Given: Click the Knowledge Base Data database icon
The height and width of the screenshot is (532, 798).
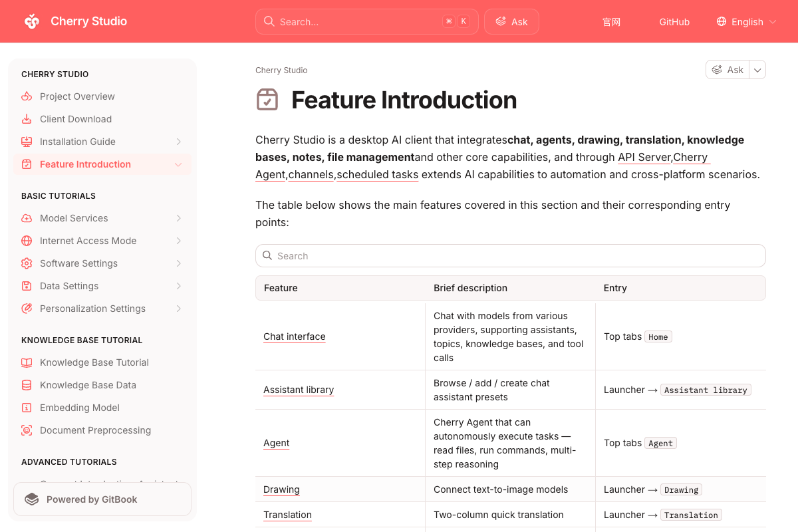Looking at the screenshot, I should click(x=27, y=385).
